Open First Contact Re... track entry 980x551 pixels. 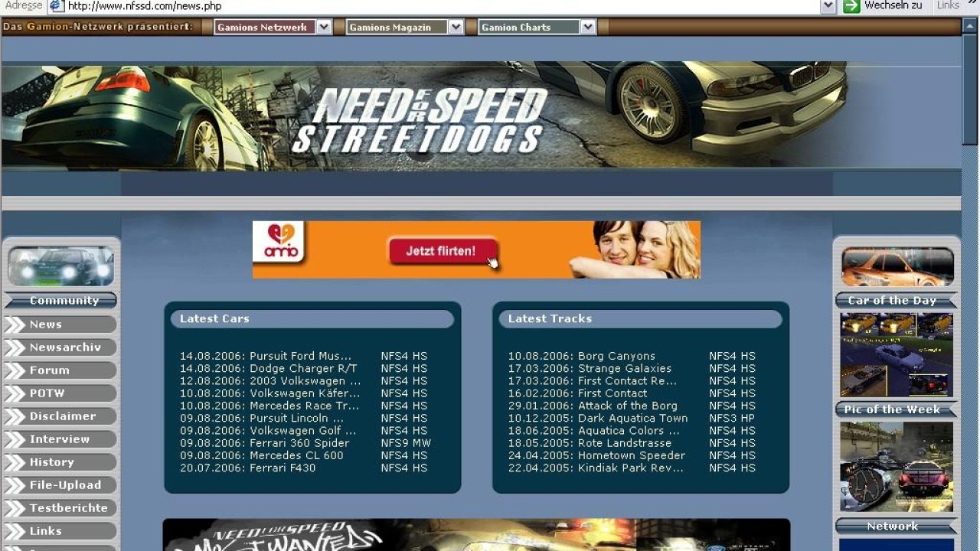point(628,380)
